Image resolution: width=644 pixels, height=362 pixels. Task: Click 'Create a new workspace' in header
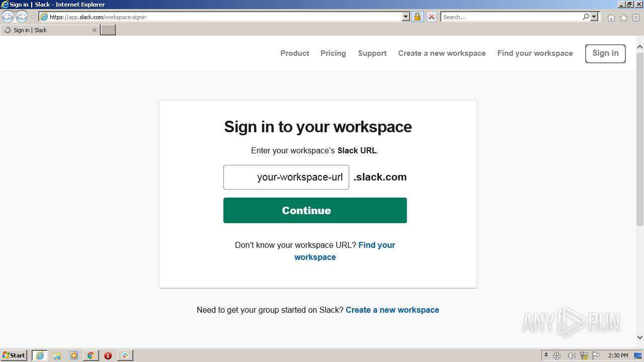tap(442, 53)
